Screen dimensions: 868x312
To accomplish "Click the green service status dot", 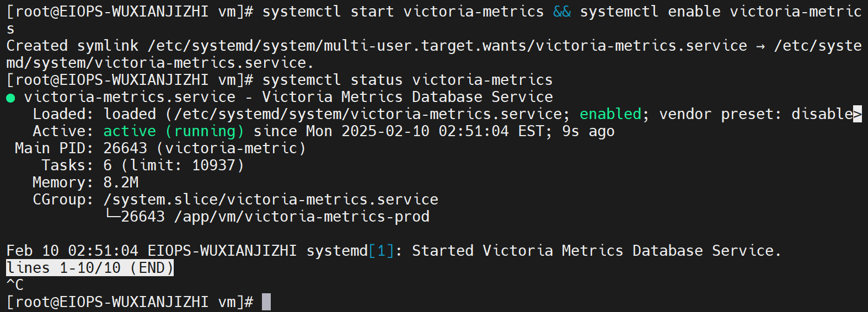I will pos(10,98).
